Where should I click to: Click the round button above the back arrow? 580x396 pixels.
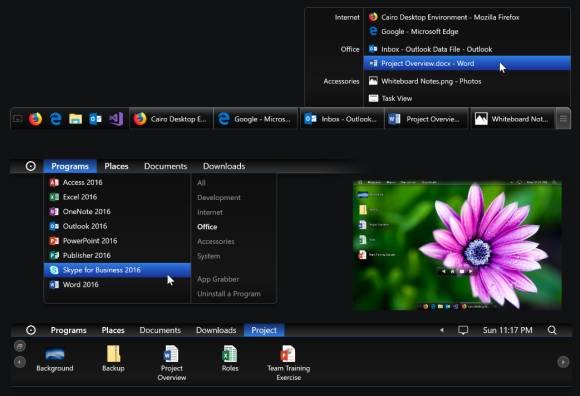coord(20,346)
